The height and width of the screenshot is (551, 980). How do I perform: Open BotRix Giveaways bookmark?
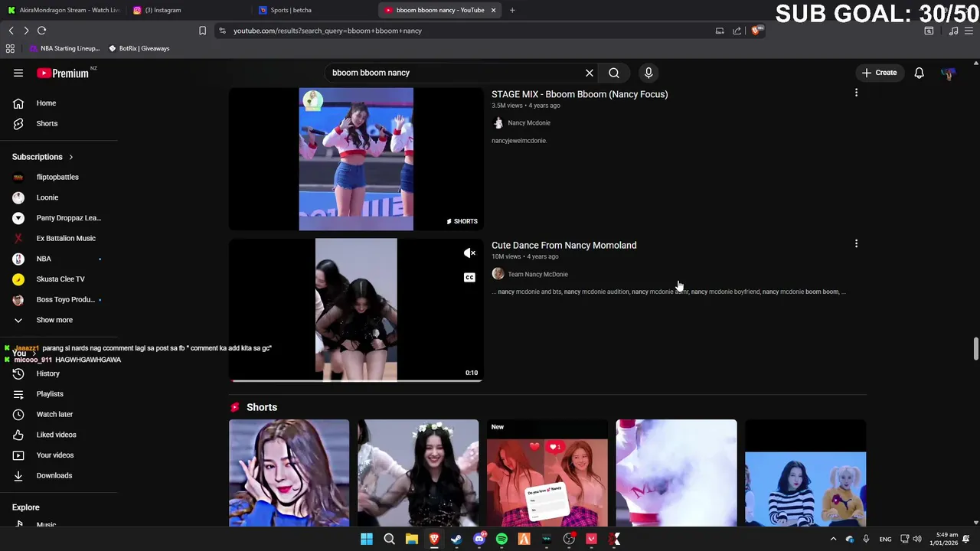(x=139, y=48)
